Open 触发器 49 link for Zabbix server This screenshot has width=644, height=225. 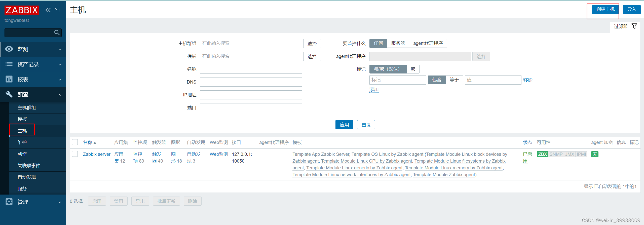coord(157,158)
